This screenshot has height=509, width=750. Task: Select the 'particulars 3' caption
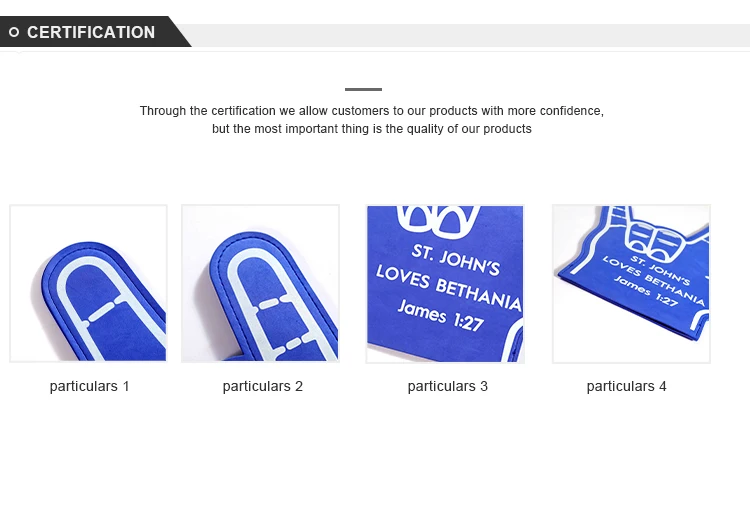[x=447, y=386]
